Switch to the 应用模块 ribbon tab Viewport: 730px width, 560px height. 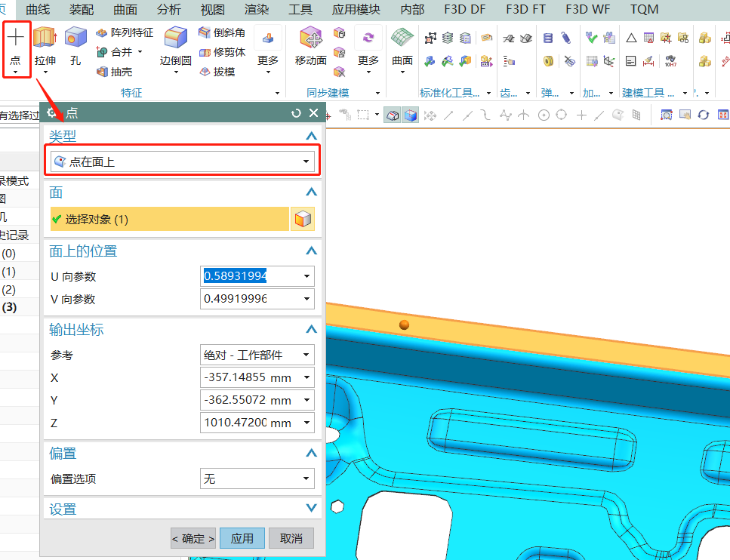pos(356,9)
